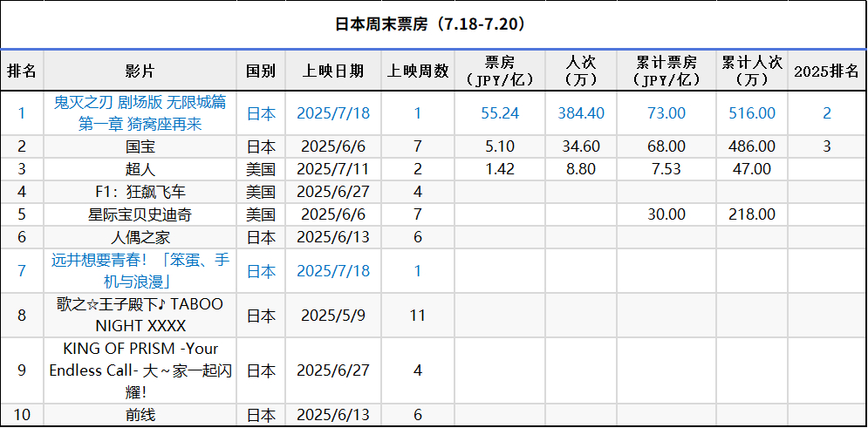Select the 上映日期 column header
The image size is (868, 428).
[x=333, y=71]
